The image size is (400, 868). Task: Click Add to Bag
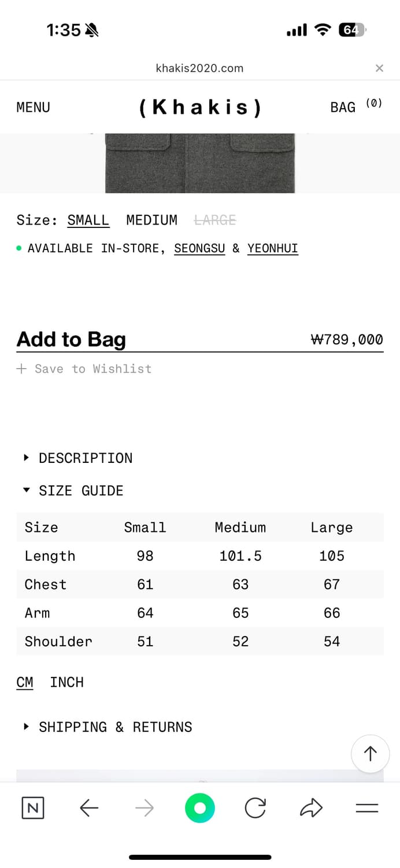(71, 339)
